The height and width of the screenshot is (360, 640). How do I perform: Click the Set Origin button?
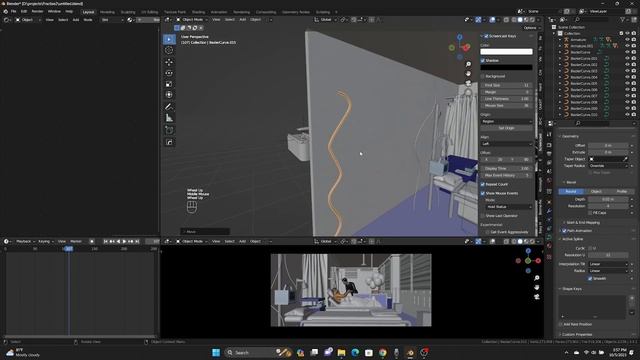(x=506, y=128)
